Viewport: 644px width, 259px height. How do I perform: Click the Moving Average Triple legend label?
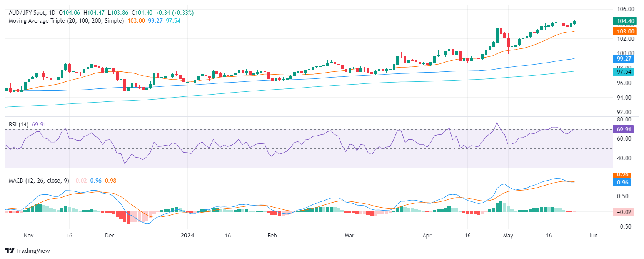(66, 21)
